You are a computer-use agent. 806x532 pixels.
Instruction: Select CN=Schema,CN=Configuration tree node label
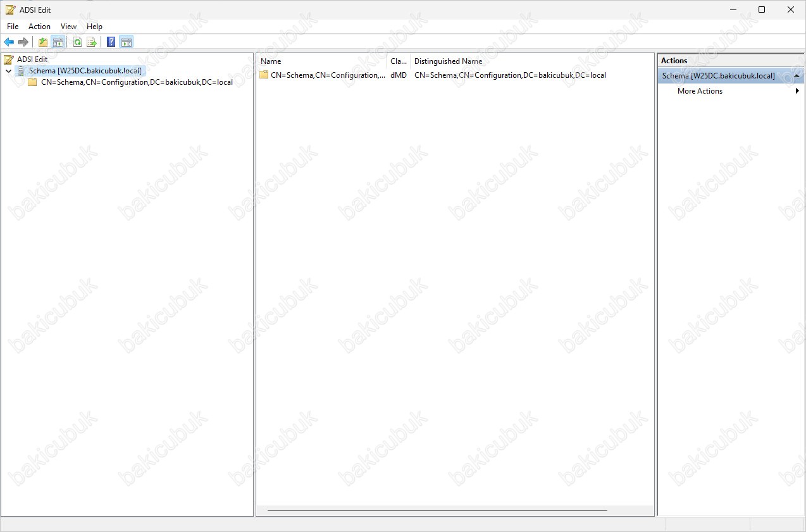point(137,82)
